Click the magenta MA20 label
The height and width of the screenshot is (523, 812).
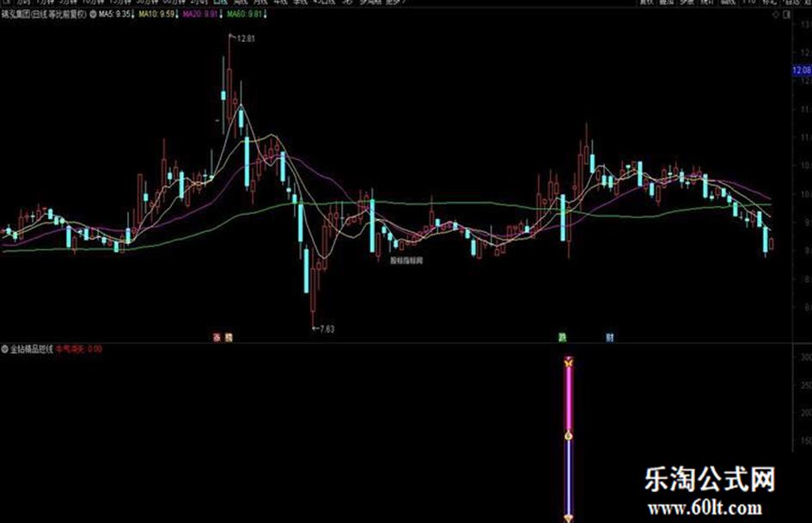(x=200, y=15)
